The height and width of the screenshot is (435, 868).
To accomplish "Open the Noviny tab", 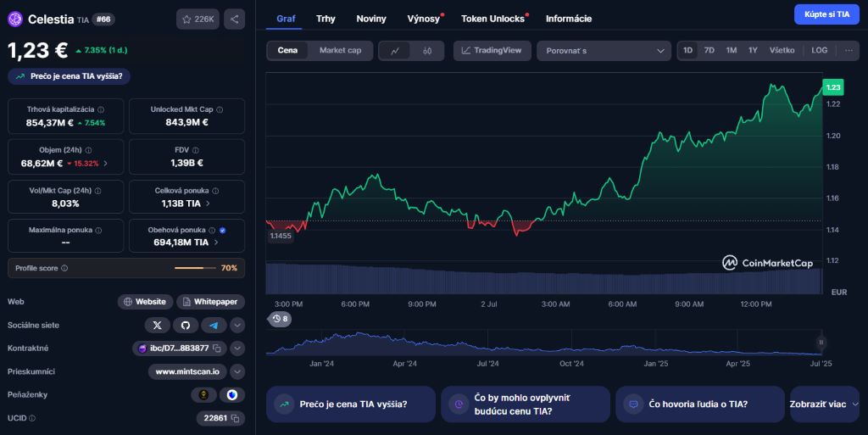I will point(371,19).
